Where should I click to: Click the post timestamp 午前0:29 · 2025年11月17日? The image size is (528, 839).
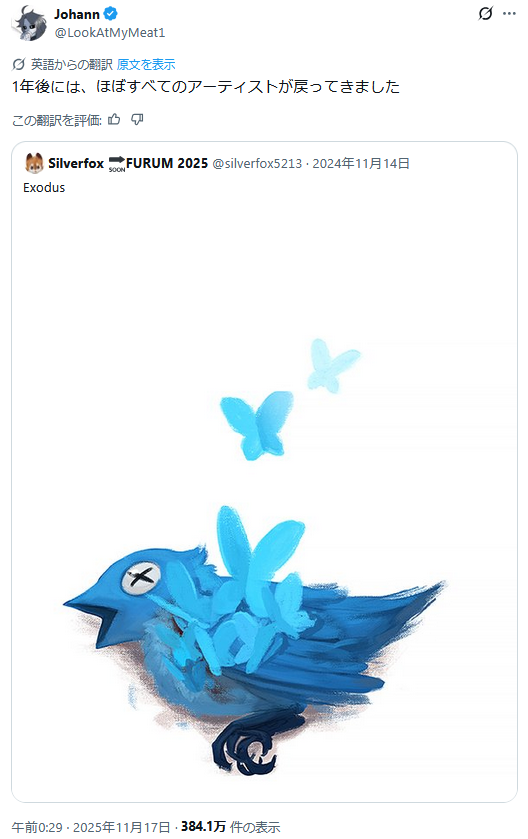(91, 827)
